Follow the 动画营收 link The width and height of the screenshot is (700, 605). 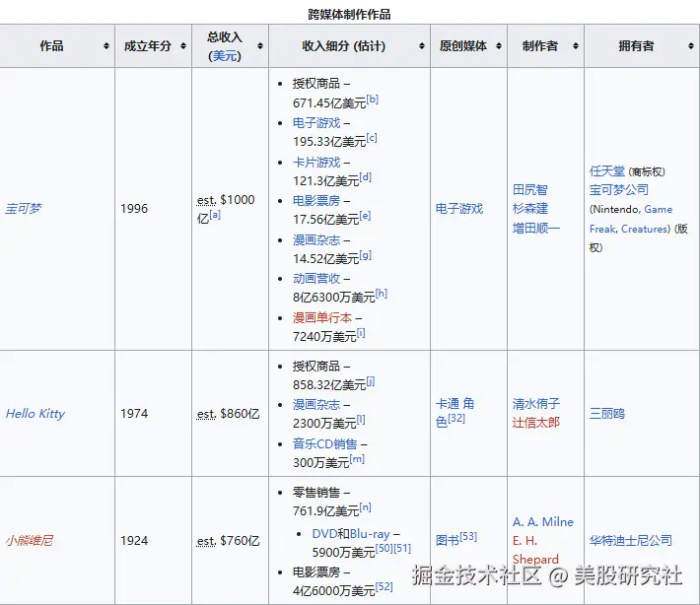tap(316, 279)
